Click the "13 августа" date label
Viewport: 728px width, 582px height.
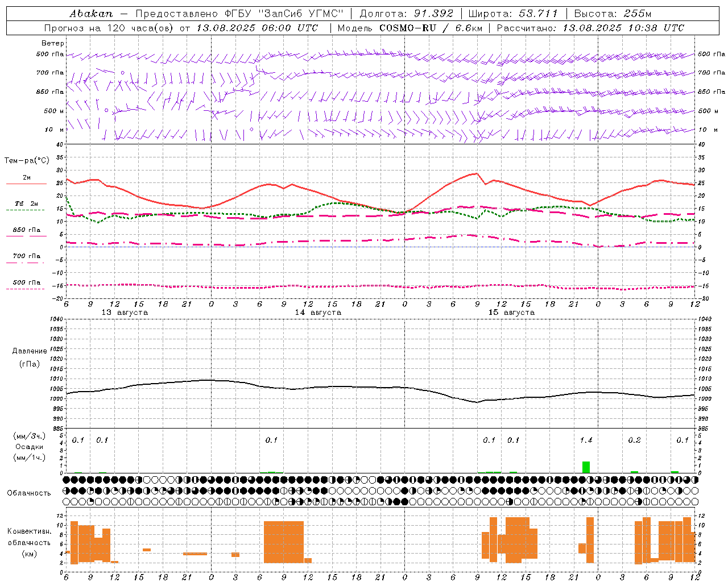125,313
